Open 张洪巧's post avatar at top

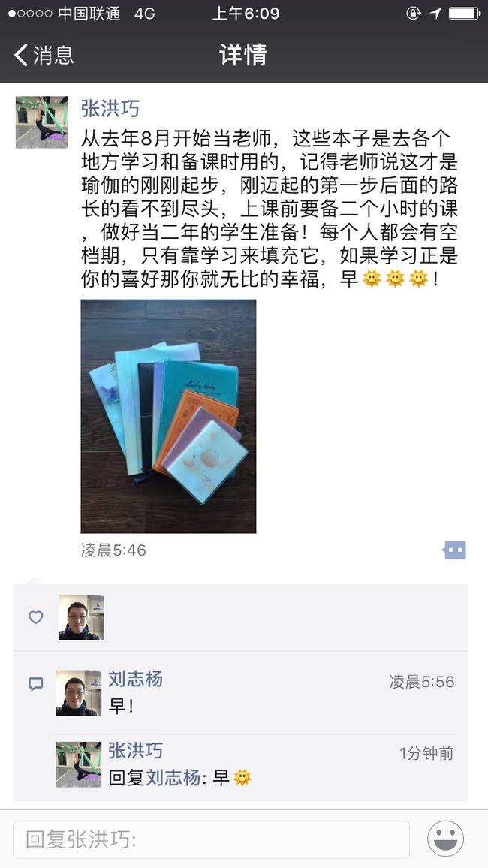click(41, 122)
